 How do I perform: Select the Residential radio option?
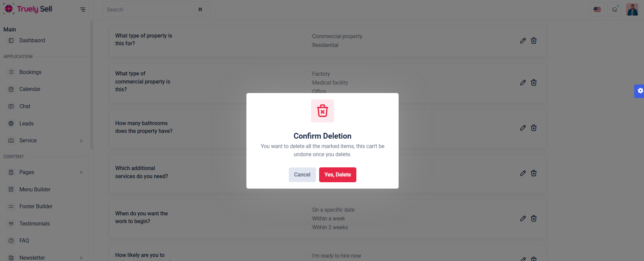point(307,45)
